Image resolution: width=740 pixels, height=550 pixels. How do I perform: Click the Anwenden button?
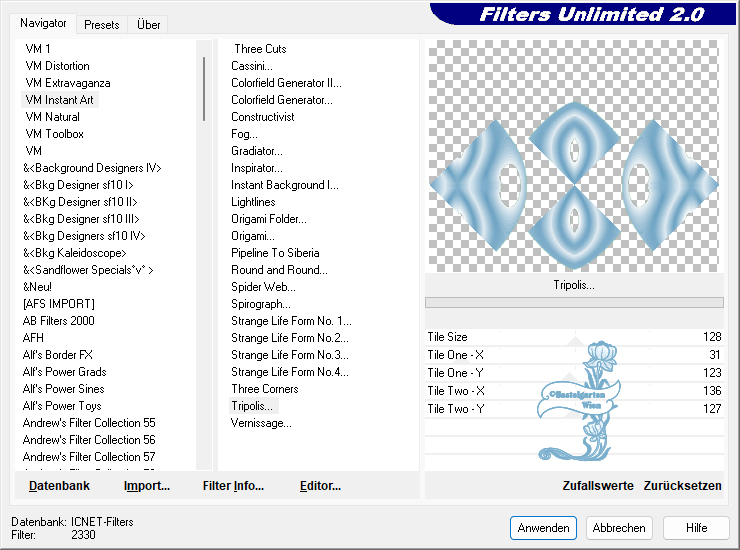tap(543, 528)
